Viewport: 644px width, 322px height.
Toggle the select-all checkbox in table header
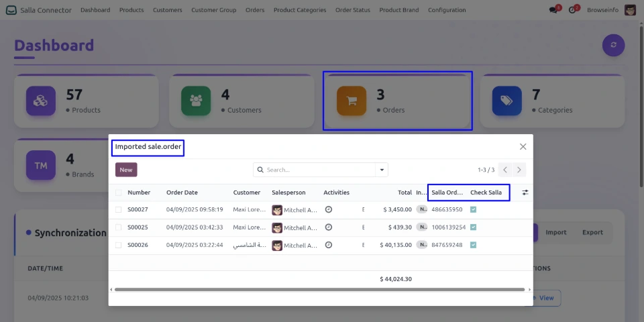coord(119,193)
